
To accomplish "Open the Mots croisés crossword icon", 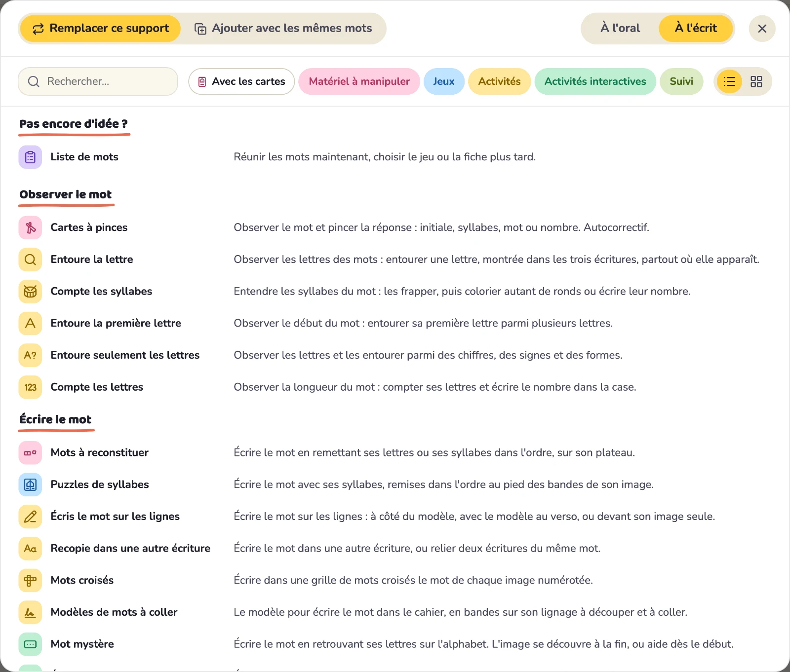I will click(30, 580).
